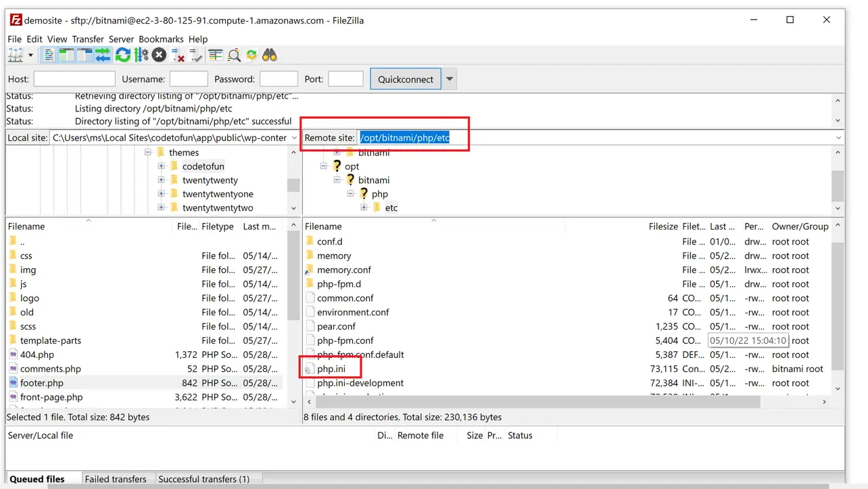The image size is (868, 489).
Task: Open the Site Manager icon
Action: coord(15,55)
